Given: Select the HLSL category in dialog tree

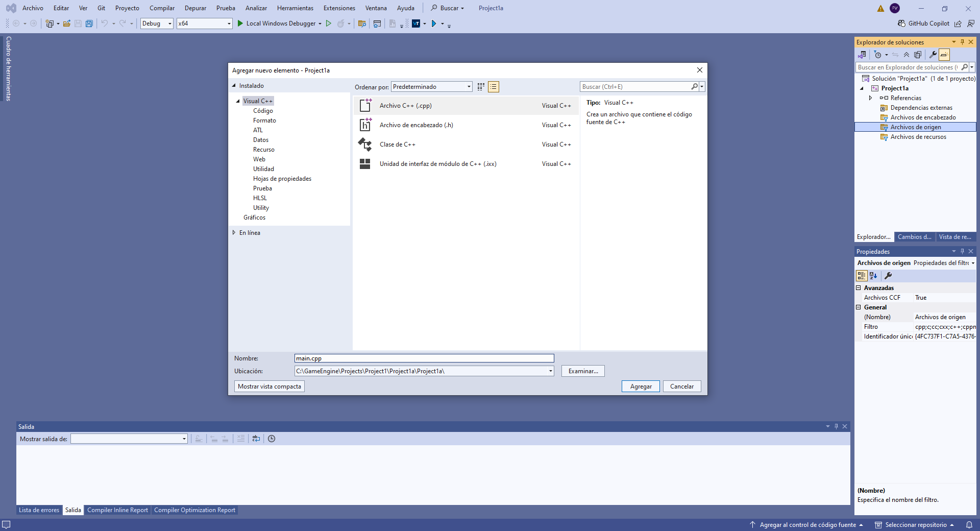Looking at the screenshot, I should click(x=260, y=198).
